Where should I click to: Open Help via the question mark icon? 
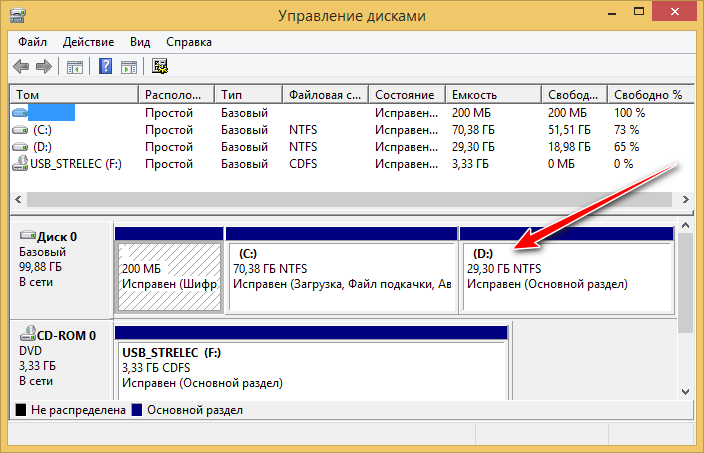click(x=105, y=67)
